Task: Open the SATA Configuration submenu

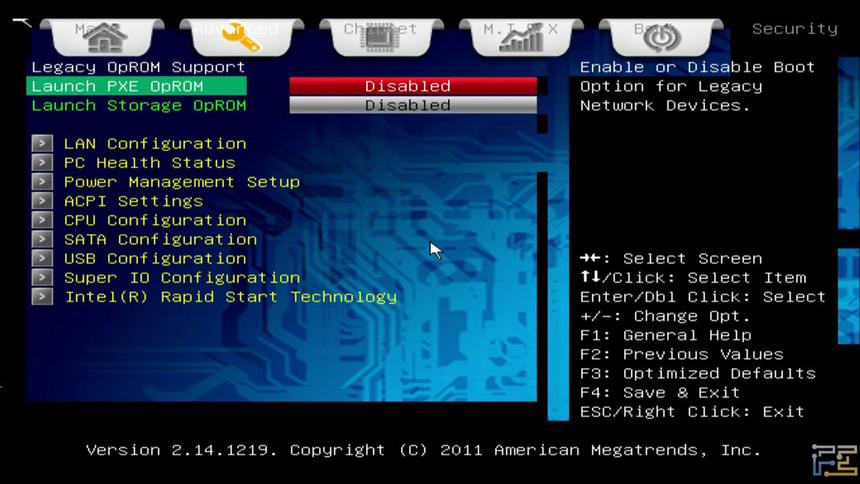Action: pos(161,240)
